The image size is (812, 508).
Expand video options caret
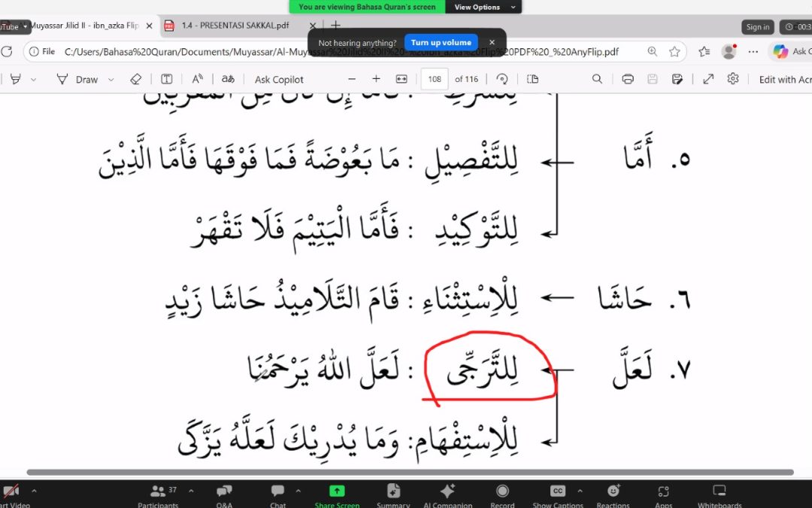(x=34, y=491)
